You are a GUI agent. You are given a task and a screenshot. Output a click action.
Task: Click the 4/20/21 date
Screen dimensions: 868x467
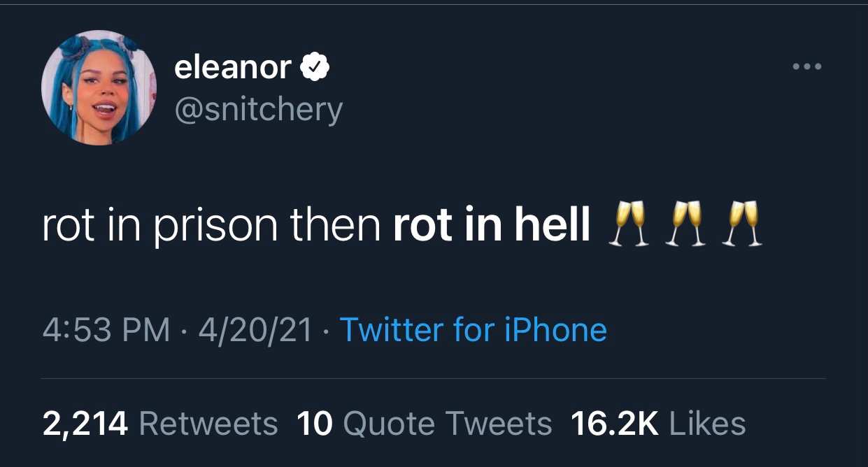pos(255,330)
